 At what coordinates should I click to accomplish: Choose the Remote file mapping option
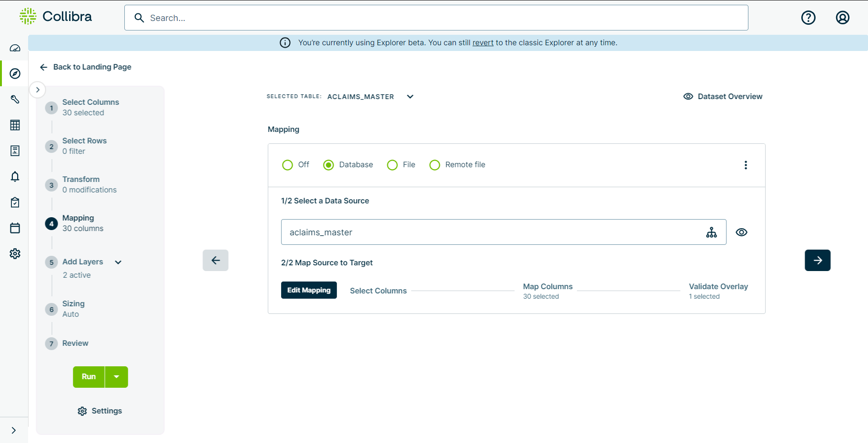[434, 165]
